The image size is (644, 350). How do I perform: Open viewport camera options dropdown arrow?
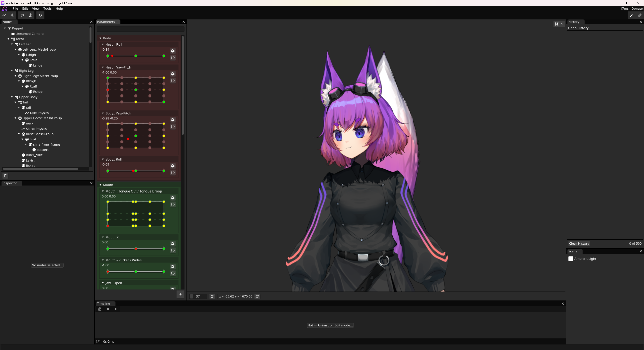562,24
